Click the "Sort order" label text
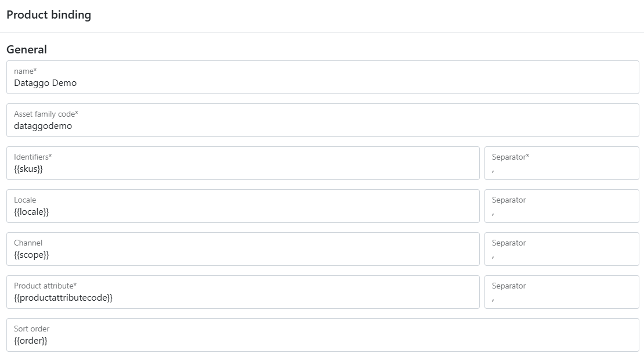This screenshot has height=357, width=644. (x=32, y=329)
